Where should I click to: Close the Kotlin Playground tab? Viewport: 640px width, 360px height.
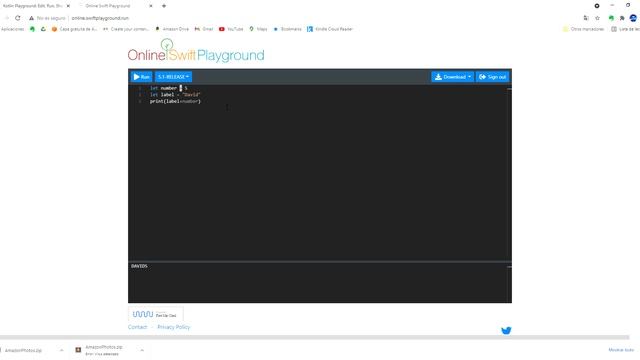pyautogui.click(x=68, y=6)
